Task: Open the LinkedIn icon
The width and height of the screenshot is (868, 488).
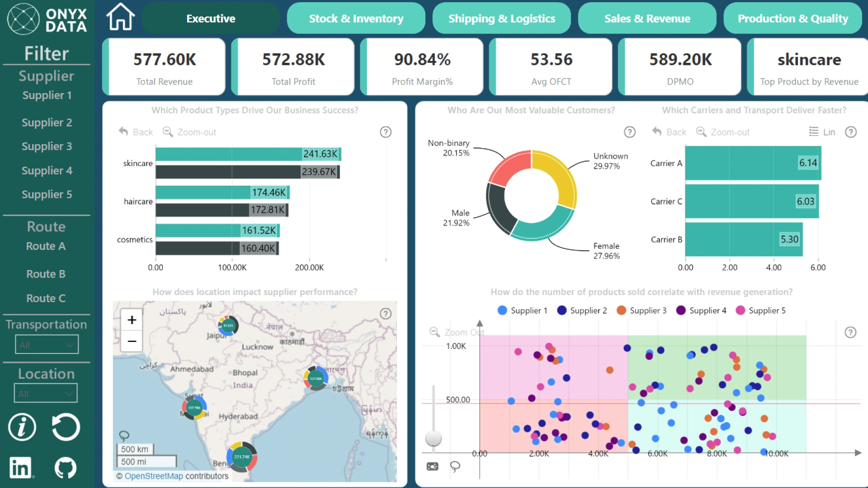Action: coord(21,467)
